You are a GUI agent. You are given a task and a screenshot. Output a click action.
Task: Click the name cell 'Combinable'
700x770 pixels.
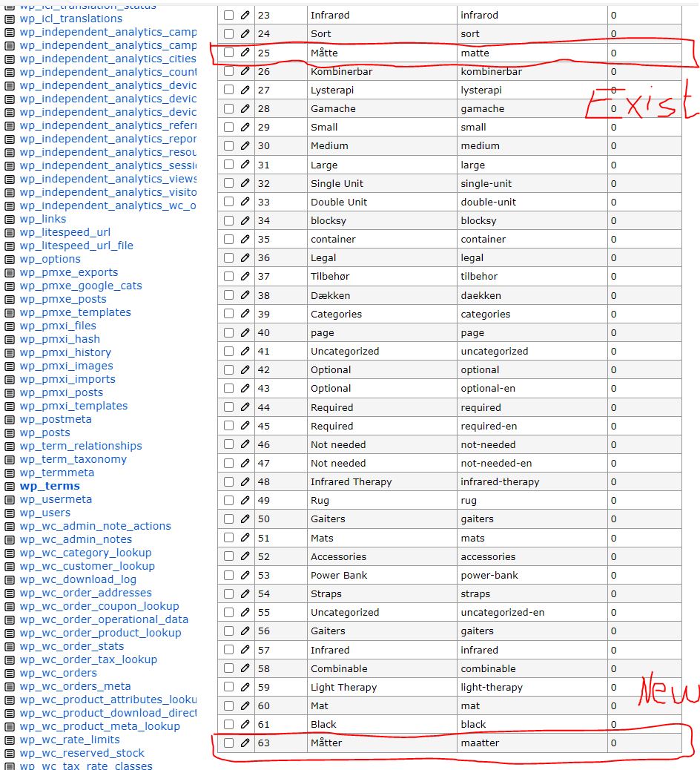pos(383,668)
